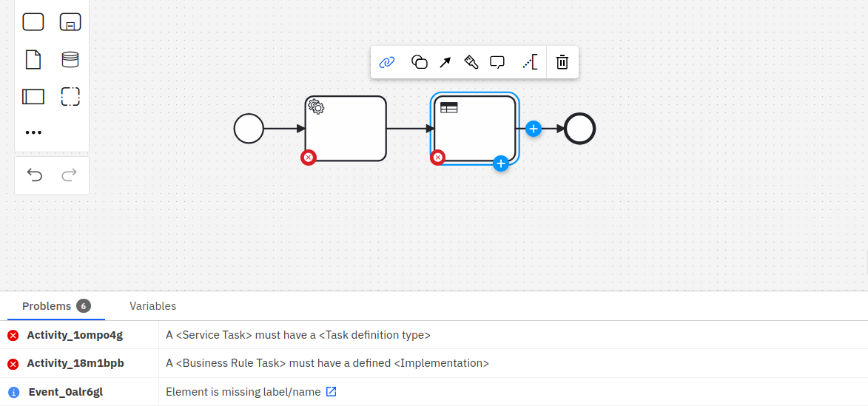The image size is (868, 406).
Task: Open the change element type menu
Action: (x=419, y=62)
